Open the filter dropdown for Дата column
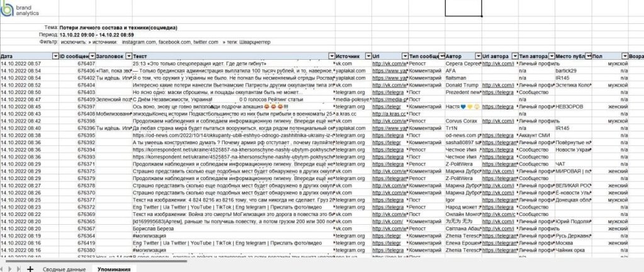Image resolution: width=644 pixels, height=272 pixels. [55, 56]
